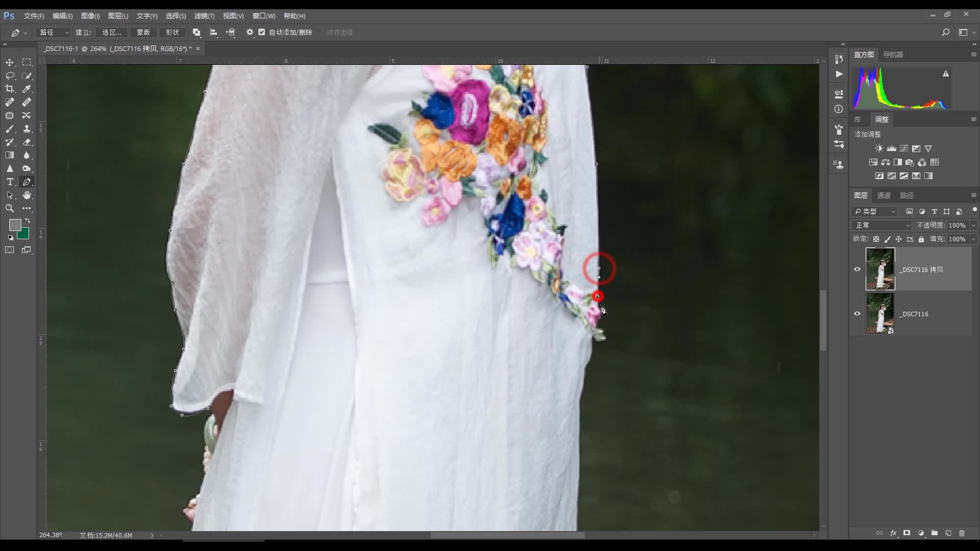Image resolution: width=980 pixels, height=551 pixels.
Task: Select the Horizontal Type tool
Action: [x=10, y=182]
